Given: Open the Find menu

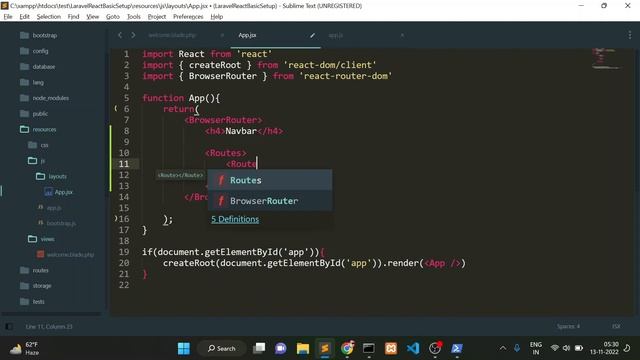Looking at the screenshot, I should tap(73, 17).
